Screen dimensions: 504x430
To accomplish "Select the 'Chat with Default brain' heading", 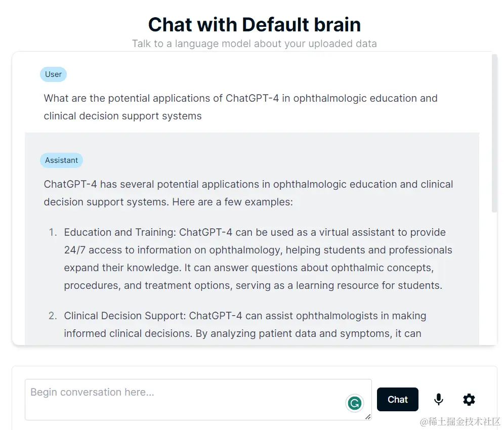I will [254, 24].
